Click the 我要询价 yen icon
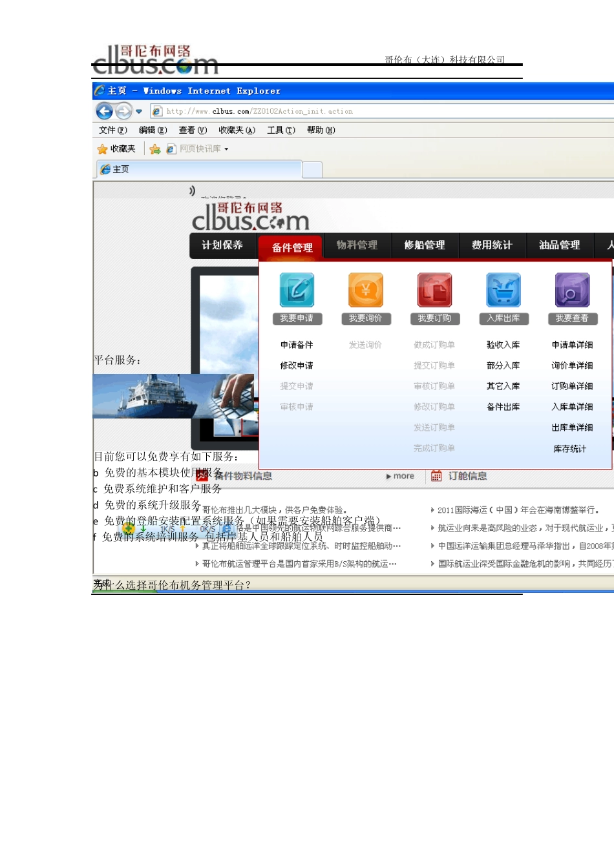 pos(366,290)
